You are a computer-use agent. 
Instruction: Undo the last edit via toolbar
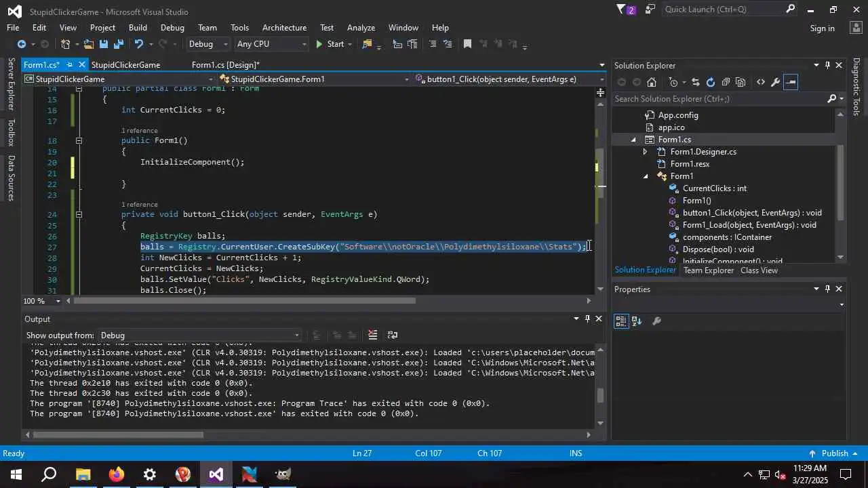(x=138, y=44)
